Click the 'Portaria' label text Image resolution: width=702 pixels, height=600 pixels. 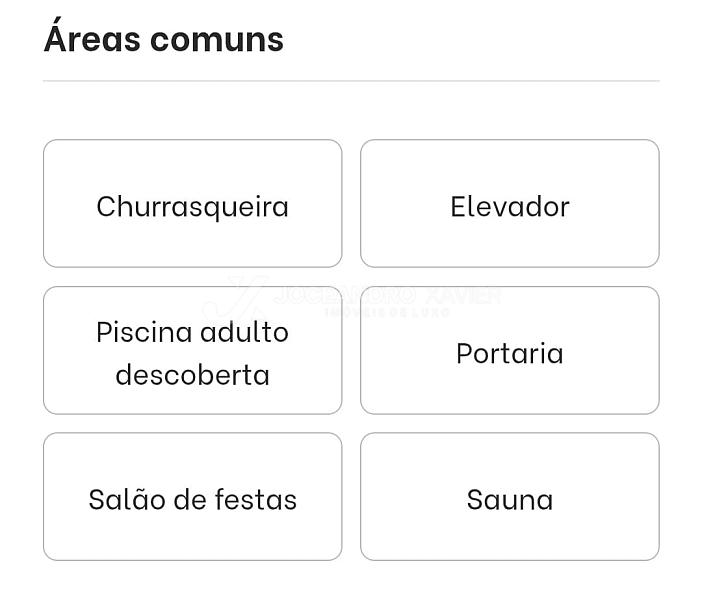click(x=509, y=353)
